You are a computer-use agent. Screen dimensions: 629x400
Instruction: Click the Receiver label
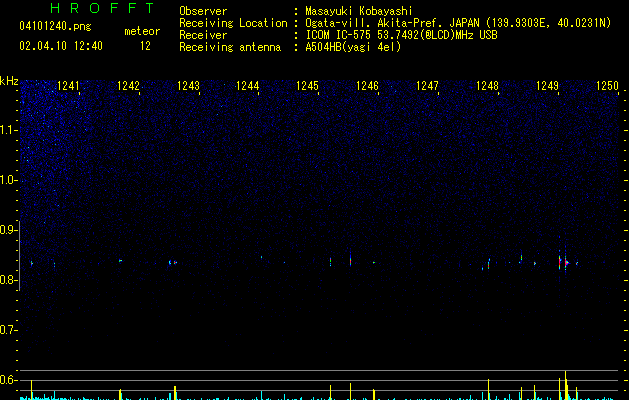(203, 35)
